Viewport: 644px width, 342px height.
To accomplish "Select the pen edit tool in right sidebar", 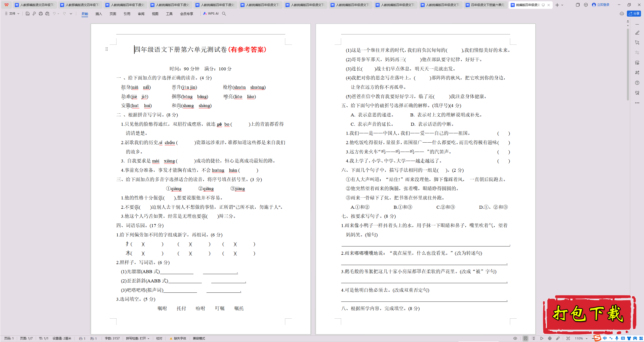I will coord(637,33).
